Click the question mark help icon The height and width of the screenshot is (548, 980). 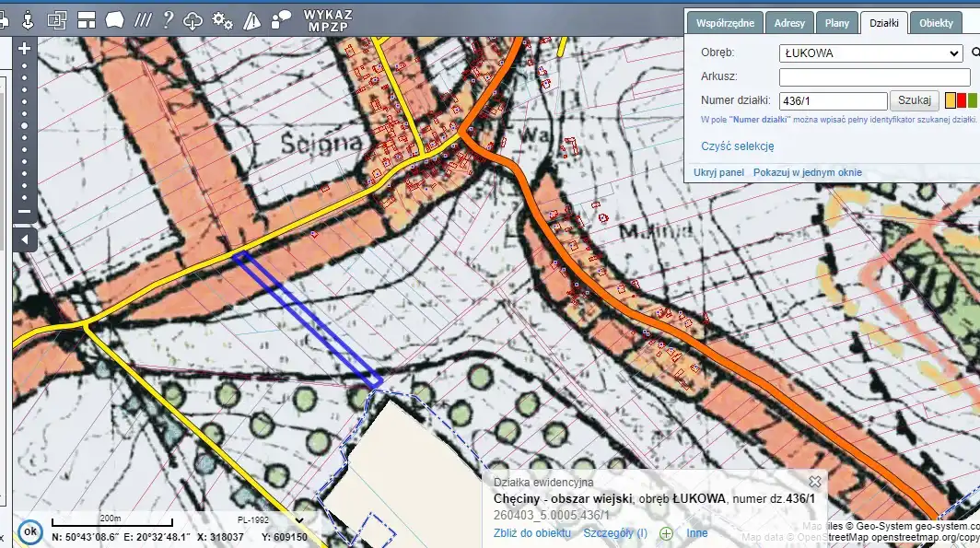[x=168, y=18]
